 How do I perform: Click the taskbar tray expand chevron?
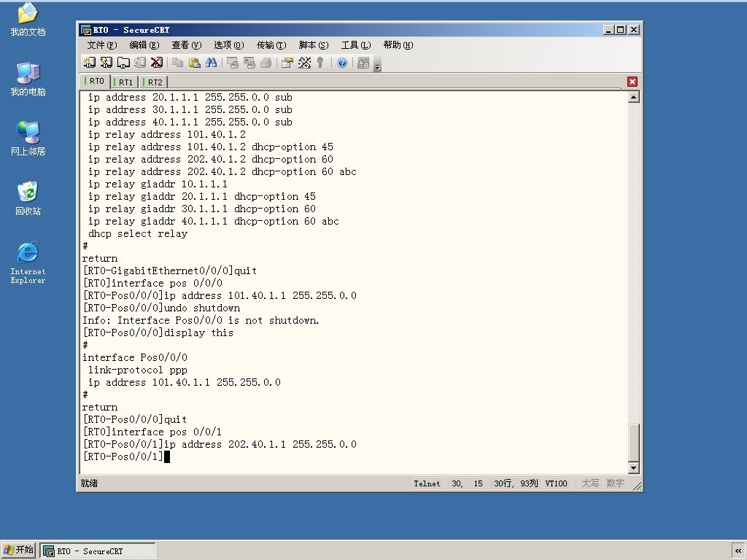(738, 551)
